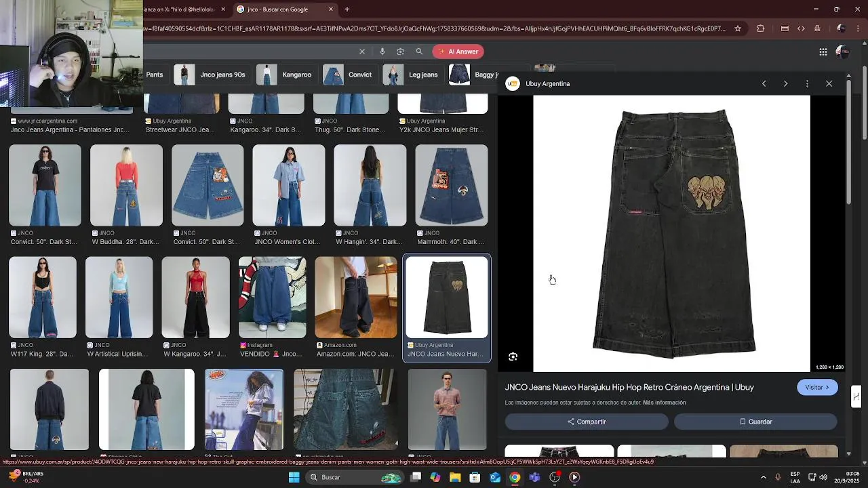Open the JNCO Jeans Nuevo Harajuku title link

(x=629, y=387)
